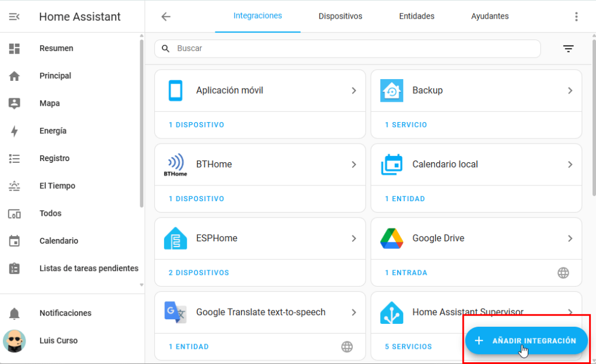Open the Ayudantes tab
The height and width of the screenshot is (364, 596).
(490, 16)
